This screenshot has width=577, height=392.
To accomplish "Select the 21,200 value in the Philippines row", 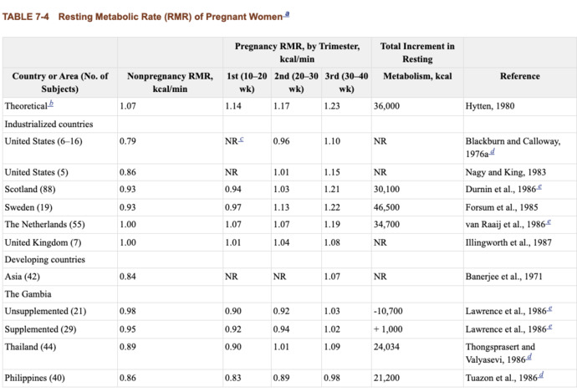I will (386, 378).
